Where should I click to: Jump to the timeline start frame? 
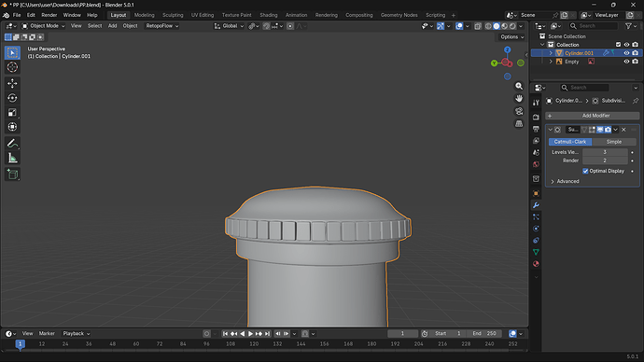[x=225, y=334]
